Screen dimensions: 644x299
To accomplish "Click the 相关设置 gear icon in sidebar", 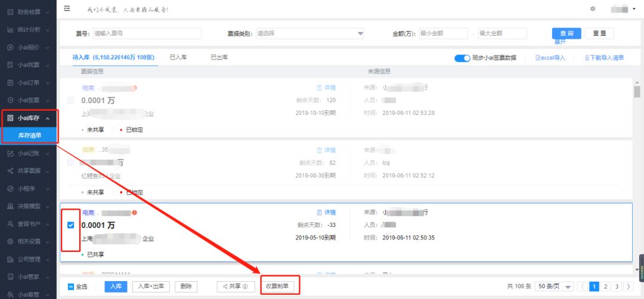I will click(10, 242).
